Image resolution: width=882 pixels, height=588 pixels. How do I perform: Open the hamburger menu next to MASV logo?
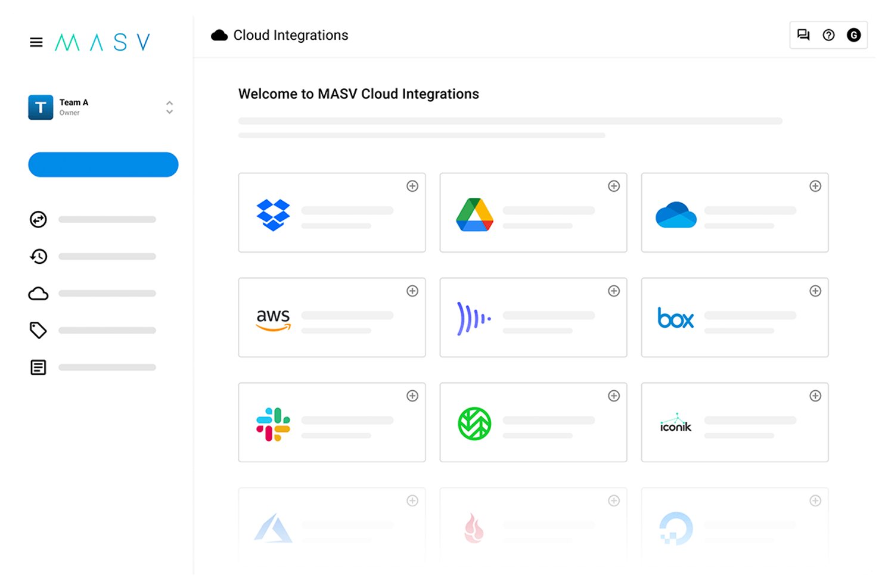pos(36,42)
